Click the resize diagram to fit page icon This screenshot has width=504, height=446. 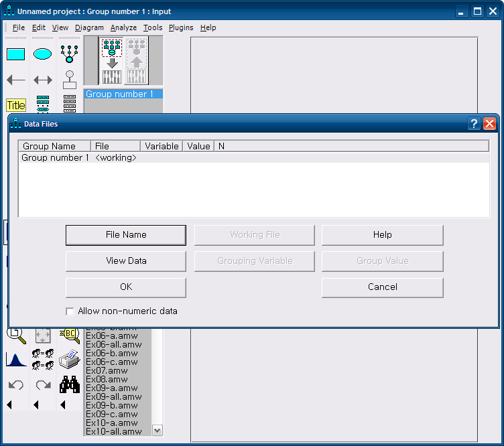(43, 336)
